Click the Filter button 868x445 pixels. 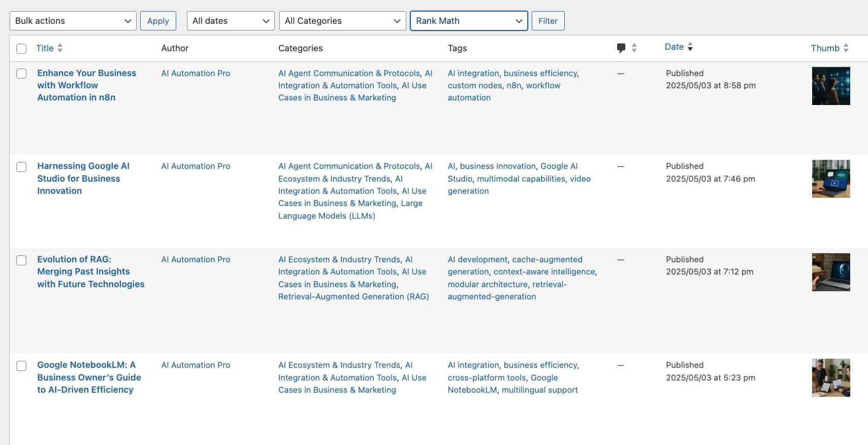point(548,21)
